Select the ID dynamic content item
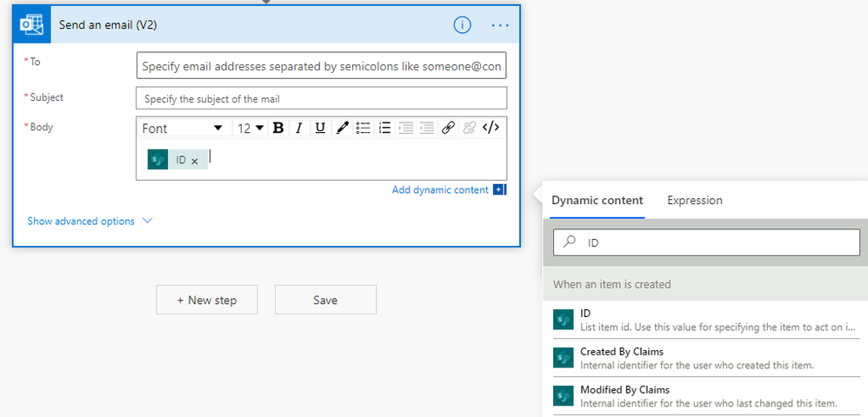 pyautogui.click(x=706, y=320)
